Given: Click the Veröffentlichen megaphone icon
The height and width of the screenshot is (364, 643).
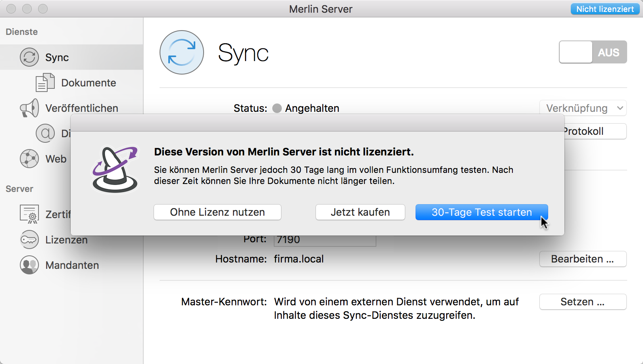Looking at the screenshot, I should 29,108.
